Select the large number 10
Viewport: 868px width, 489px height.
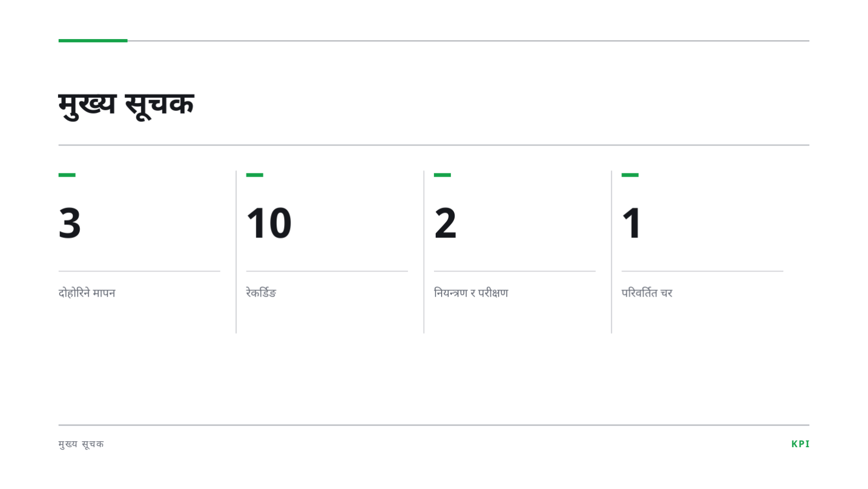tap(269, 223)
